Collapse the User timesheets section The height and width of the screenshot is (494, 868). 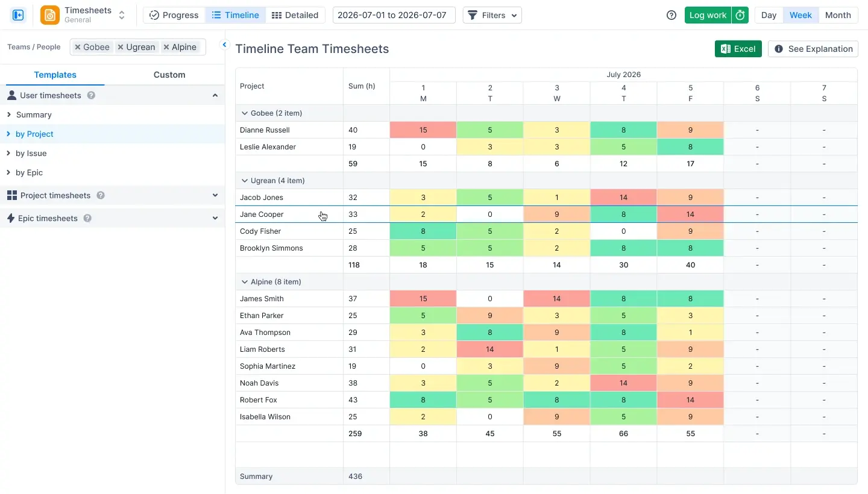click(x=215, y=95)
